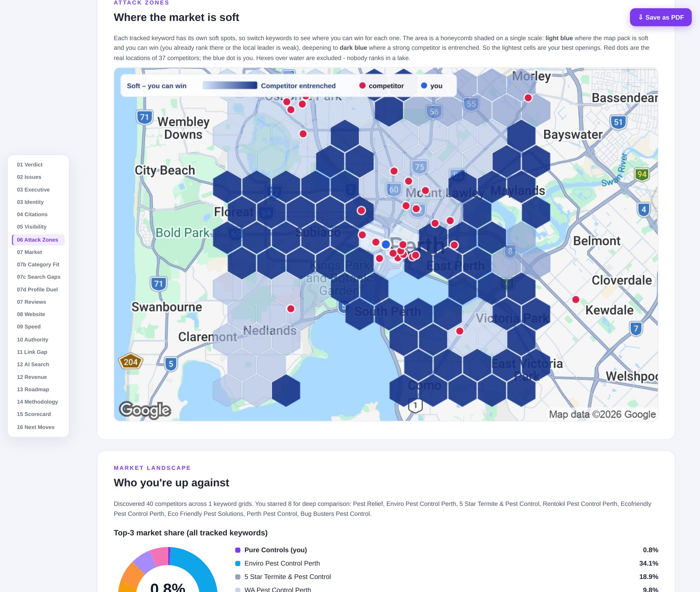
Task: Navigate to 07 Reviews
Action: [x=32, y=302]
